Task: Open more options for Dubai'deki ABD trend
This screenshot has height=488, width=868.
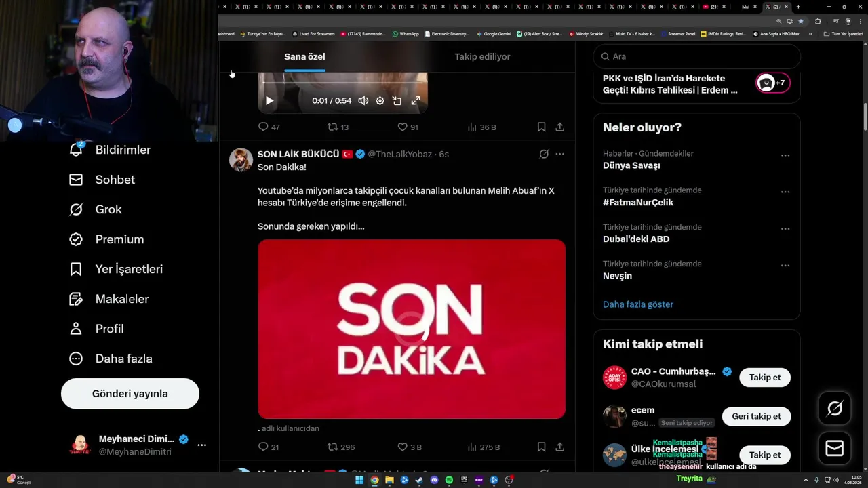Action: 785,228
